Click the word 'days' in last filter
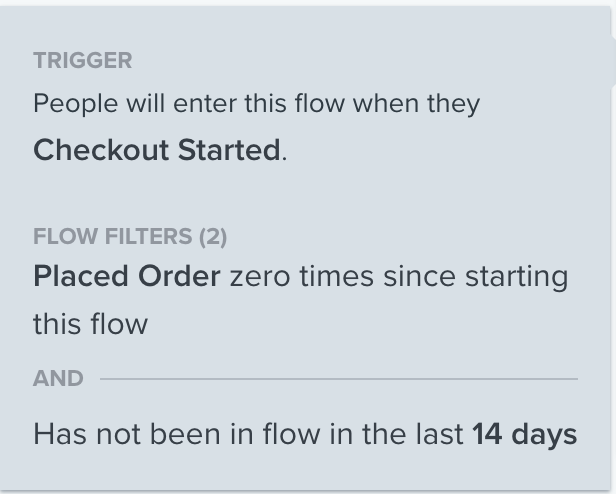Screen dimensions: 616x494 [545, 434]
